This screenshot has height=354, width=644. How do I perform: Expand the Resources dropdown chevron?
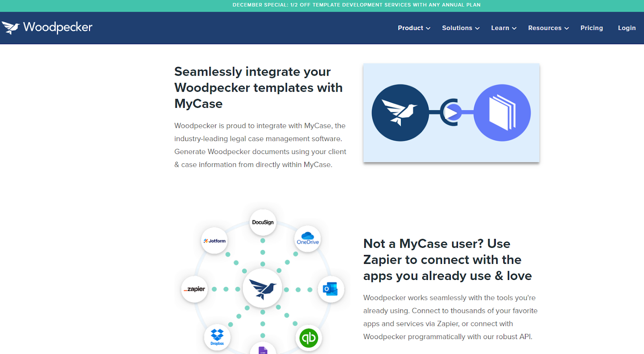tap(567, 28)
